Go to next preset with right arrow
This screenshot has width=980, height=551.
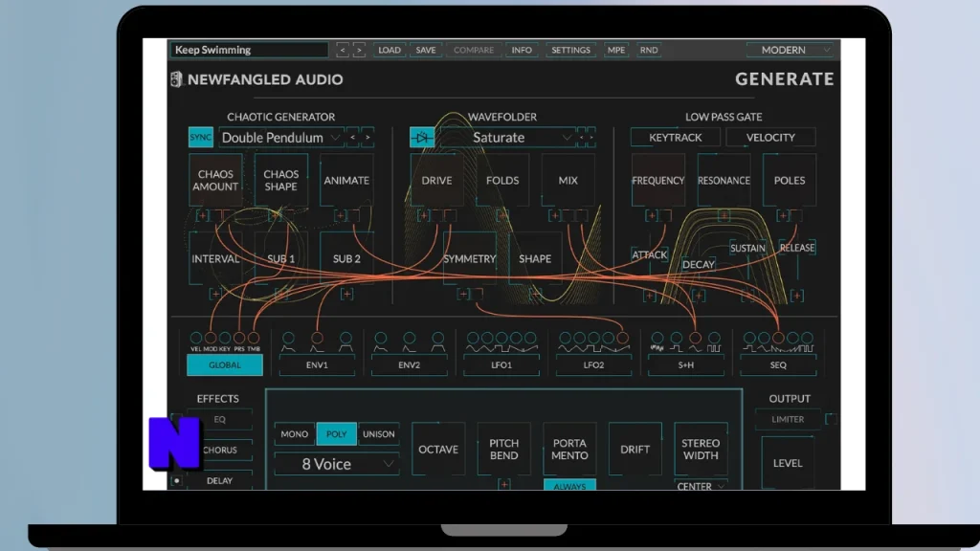click(359, 50)
